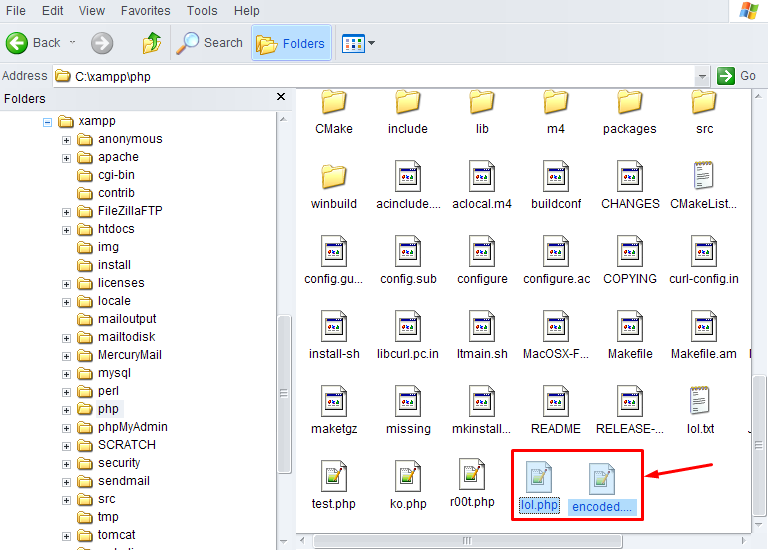The height and width of the screenshot is (550, 768).
Task: Click the green Go button
Action: [x=737, y=76]
